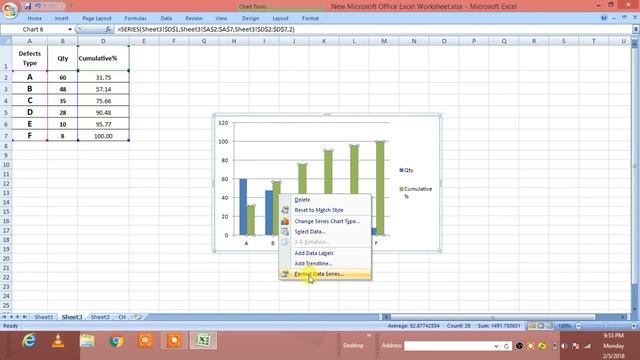640x360 pixels.
Task: Switch to the Sheet2 tab
Action: pyautogui.click(x=100, y=317)
